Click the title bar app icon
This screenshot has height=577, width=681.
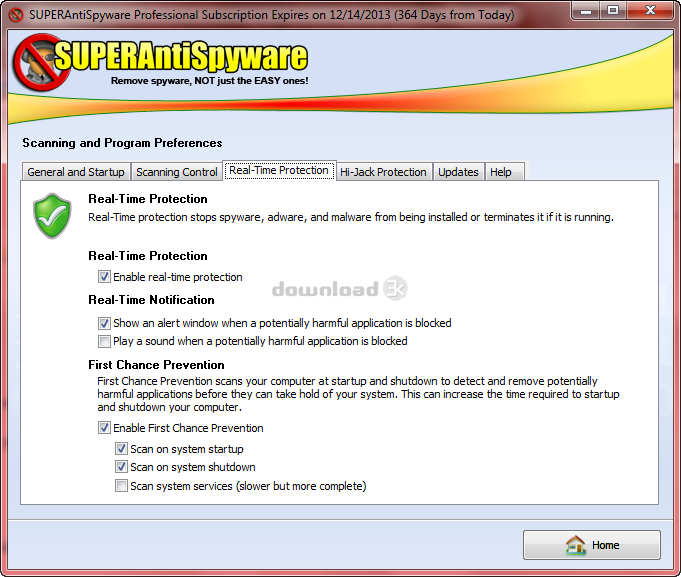pos(17,15)
